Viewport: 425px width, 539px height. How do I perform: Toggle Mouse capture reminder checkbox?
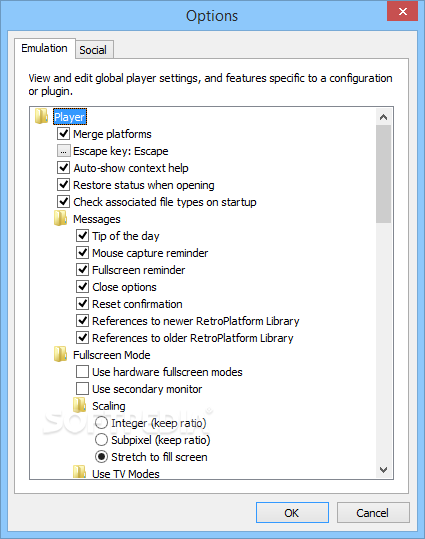(83, 253)
